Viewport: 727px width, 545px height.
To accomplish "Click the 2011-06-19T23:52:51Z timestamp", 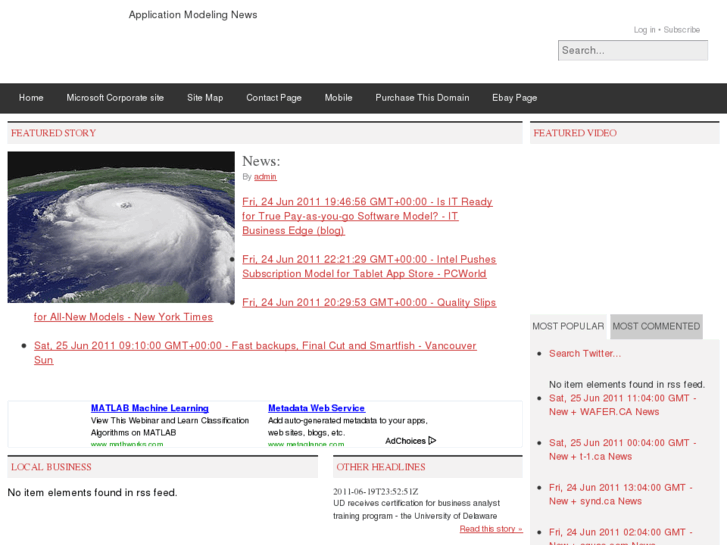I will [376, 491].
